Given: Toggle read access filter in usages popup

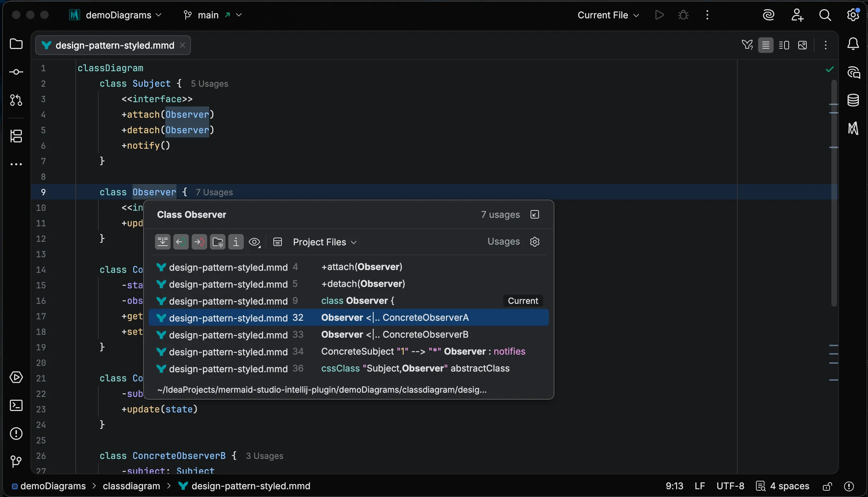Looking at the screenshot, I should (x=181, y=242).
